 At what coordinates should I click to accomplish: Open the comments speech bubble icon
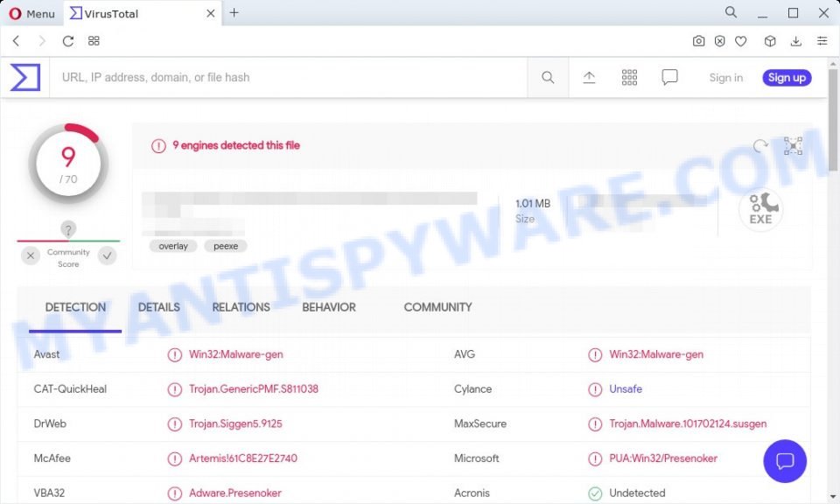(669, 78)
